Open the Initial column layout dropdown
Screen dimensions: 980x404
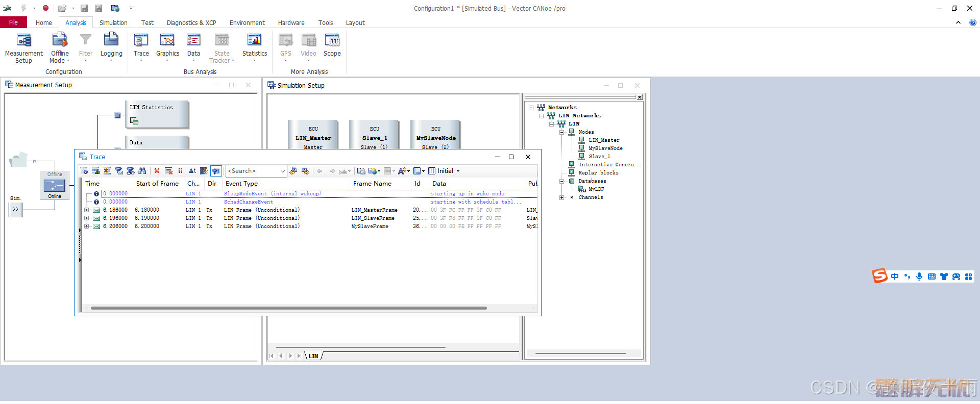444,171
